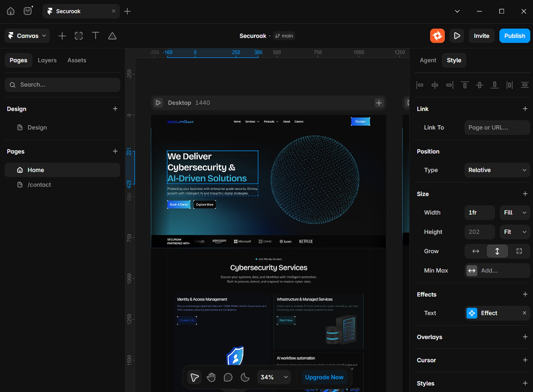Distribute selection vertically
The image size is (533, 392).
[524, 85]
